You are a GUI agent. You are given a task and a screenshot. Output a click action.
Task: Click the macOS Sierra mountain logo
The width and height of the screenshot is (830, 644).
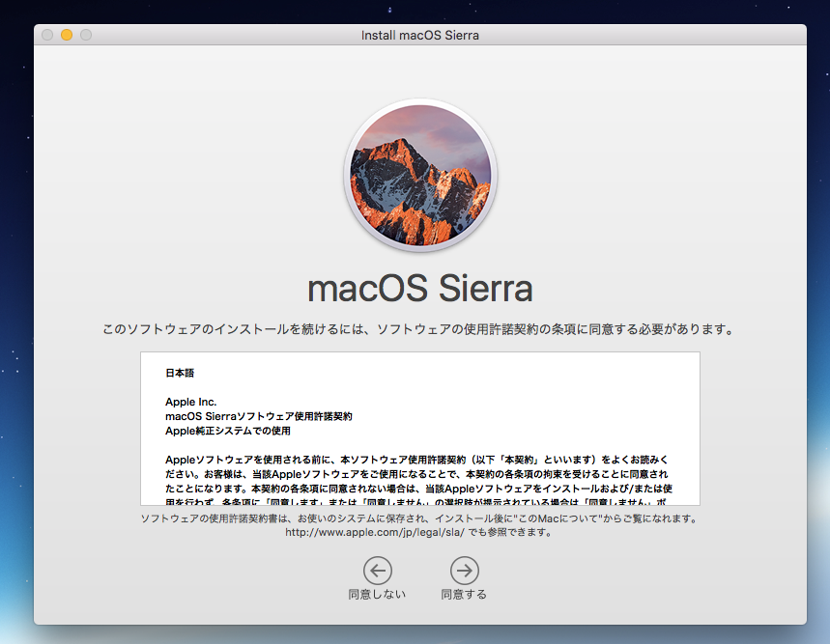[x=420, y=175]
